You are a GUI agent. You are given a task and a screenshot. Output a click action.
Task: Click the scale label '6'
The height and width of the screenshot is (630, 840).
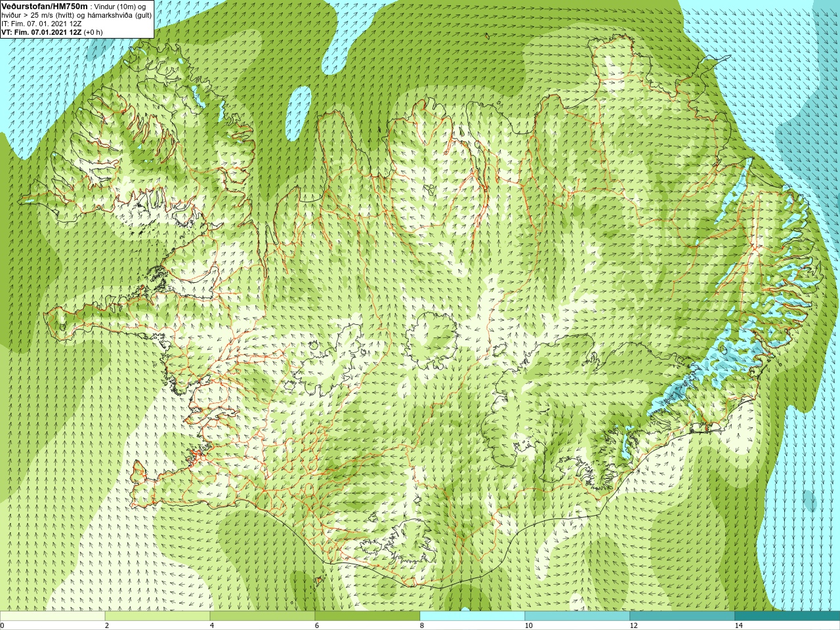click(317, 625)
